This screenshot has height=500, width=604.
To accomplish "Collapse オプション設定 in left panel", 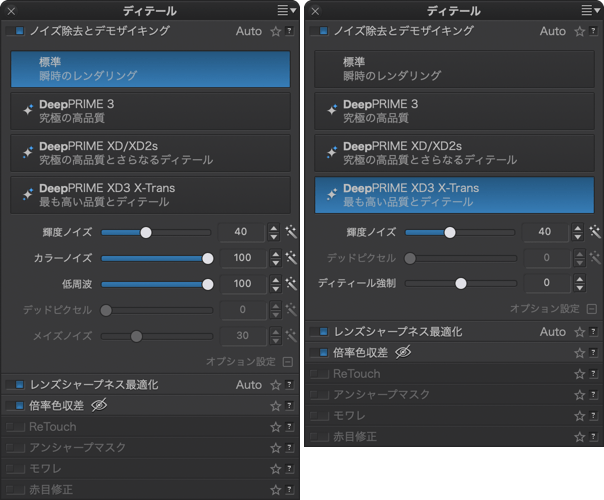I will click(x=288, y=362).
